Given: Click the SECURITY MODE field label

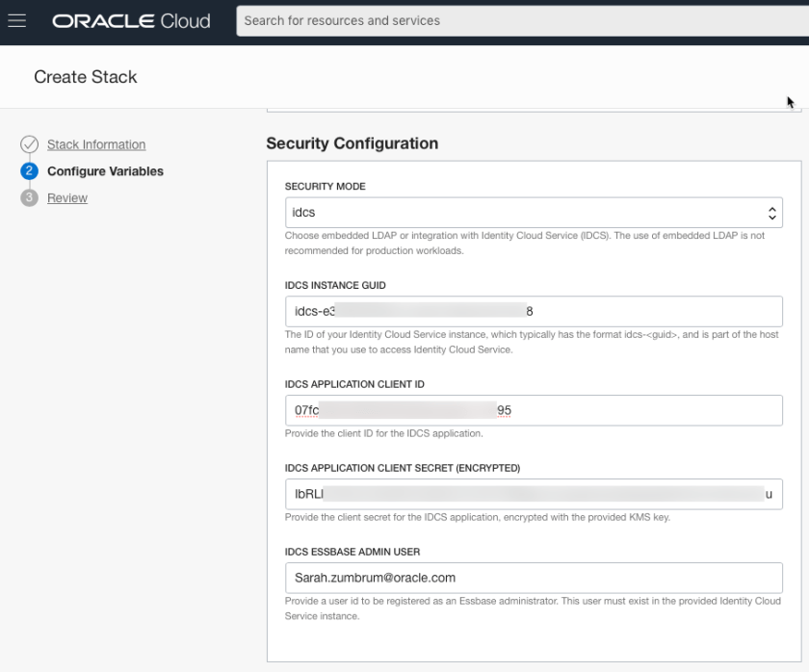Looking at the screenshot, I should click(x=325, y=186).
